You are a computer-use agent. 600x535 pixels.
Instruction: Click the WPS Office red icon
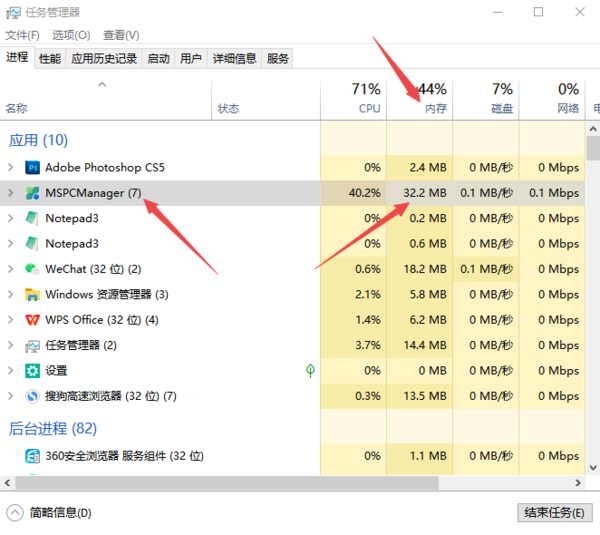(x=32, y=320)
